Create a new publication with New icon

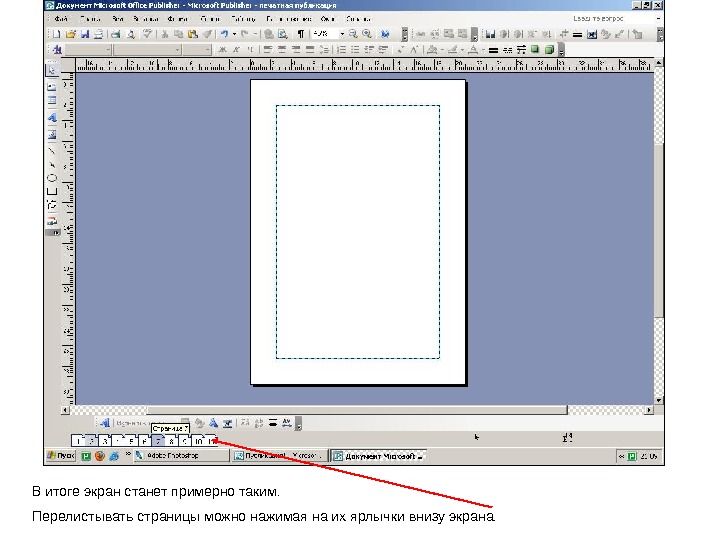pos(56,34)
